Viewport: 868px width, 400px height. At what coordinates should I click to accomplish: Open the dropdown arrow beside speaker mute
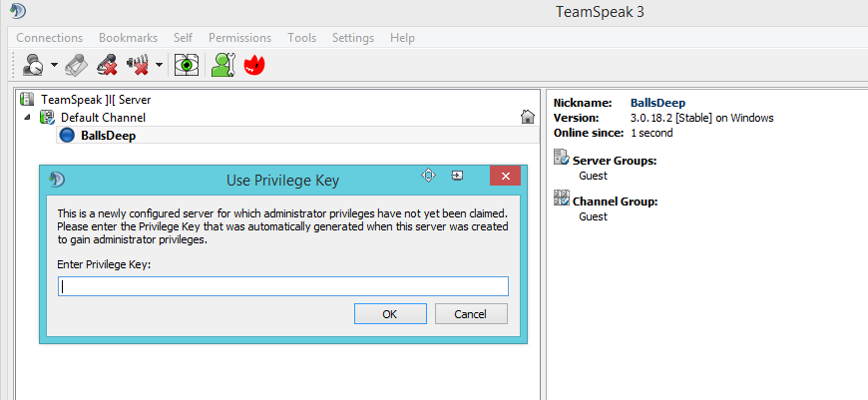[159, 65]
